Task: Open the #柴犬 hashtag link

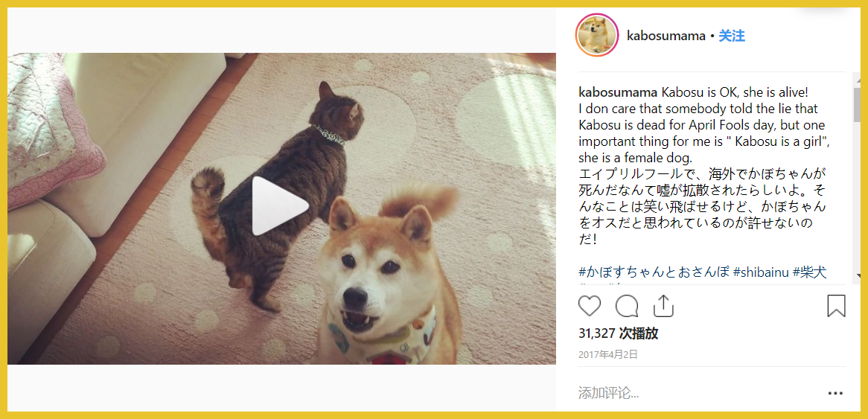Action: pyautogui.click(x=810, y=272)
